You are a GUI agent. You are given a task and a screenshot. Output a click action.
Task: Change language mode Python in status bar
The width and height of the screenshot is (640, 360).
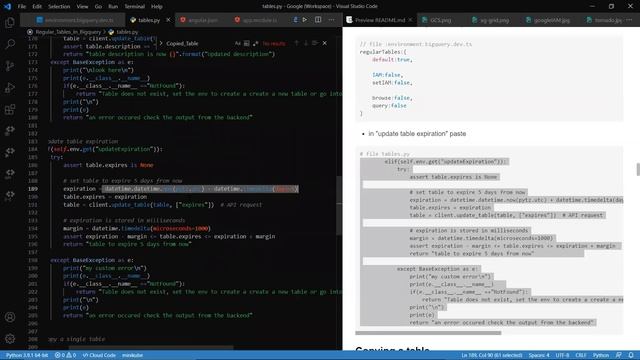click(601, 355)
